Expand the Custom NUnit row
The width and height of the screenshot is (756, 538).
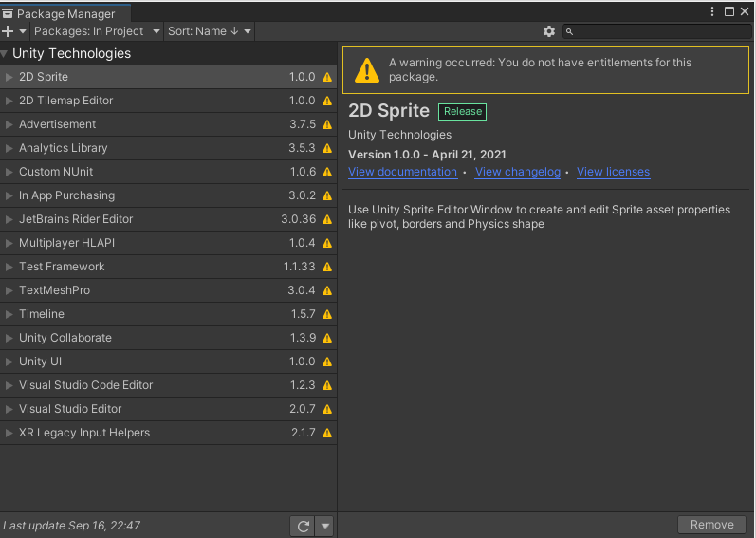click(9, 172)
